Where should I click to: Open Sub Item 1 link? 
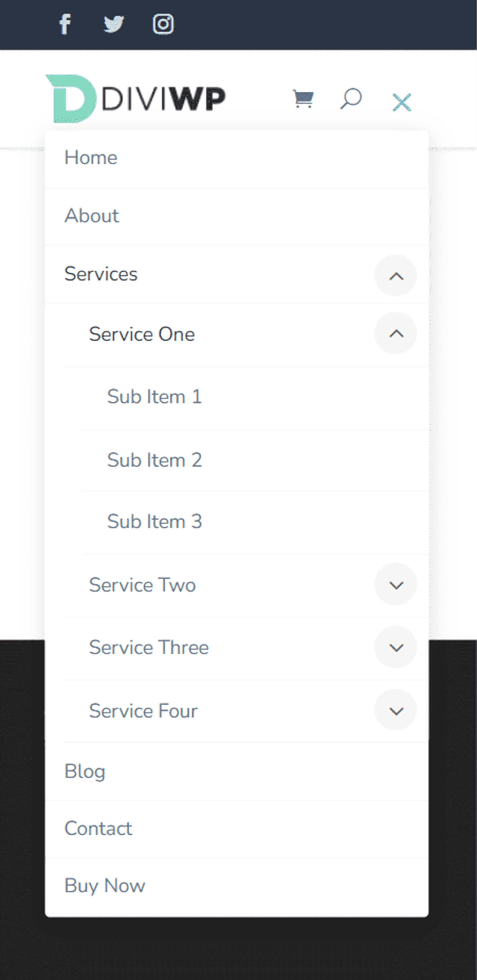point(154,397)
